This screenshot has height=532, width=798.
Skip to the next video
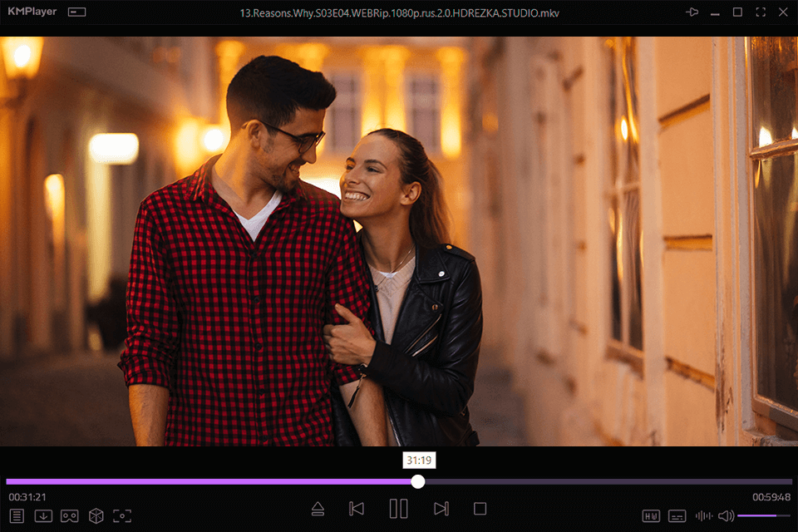tap(441, 508)
